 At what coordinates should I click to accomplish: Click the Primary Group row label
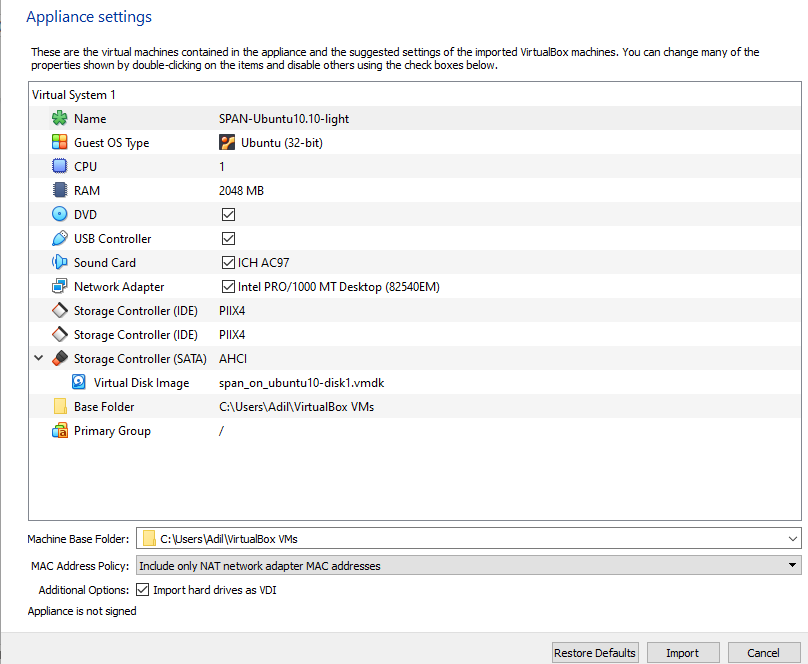pos(112,431)
